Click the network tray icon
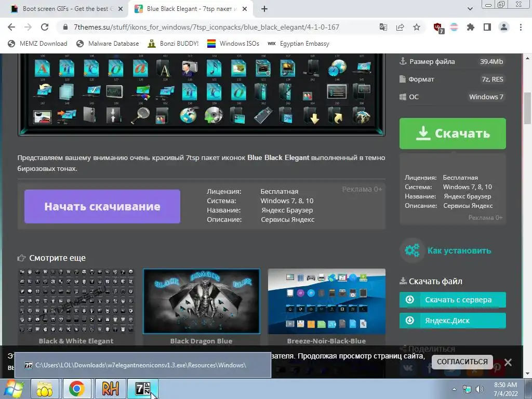 pos(467,389)
